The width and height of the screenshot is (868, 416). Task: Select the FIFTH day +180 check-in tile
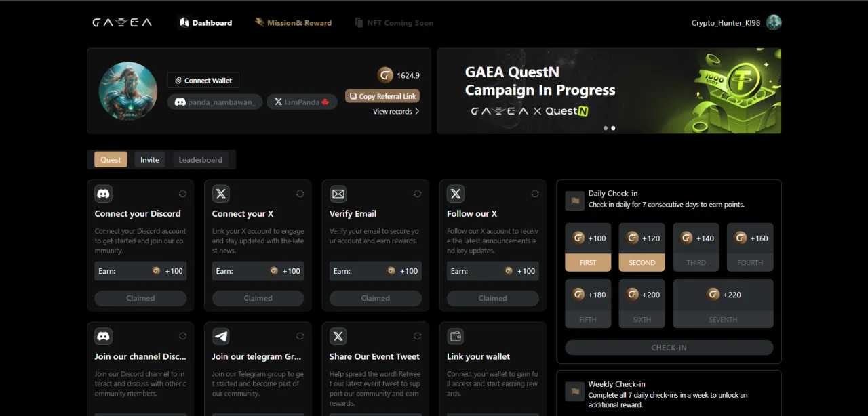pyautogui.click(x=588, y=304)
